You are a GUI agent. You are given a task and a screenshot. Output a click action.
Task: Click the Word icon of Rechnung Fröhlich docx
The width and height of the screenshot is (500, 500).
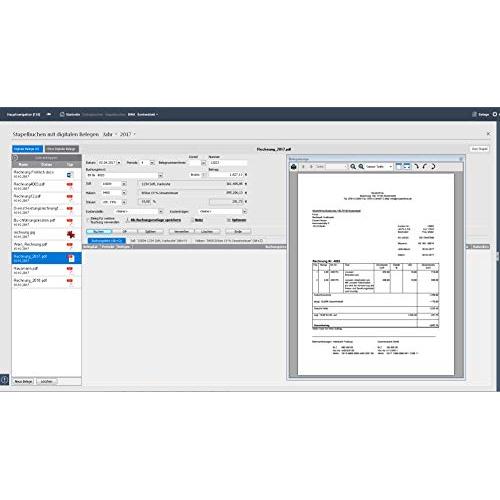70,174
